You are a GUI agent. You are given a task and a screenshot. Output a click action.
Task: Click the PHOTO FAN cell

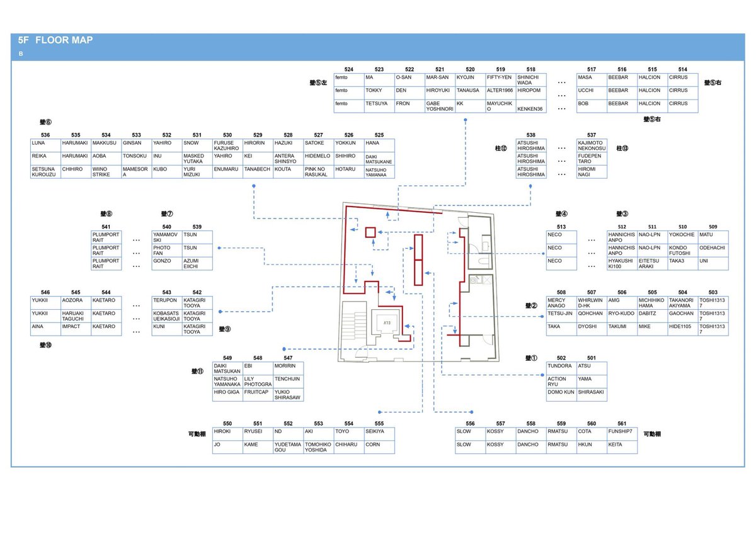point(167,251)
